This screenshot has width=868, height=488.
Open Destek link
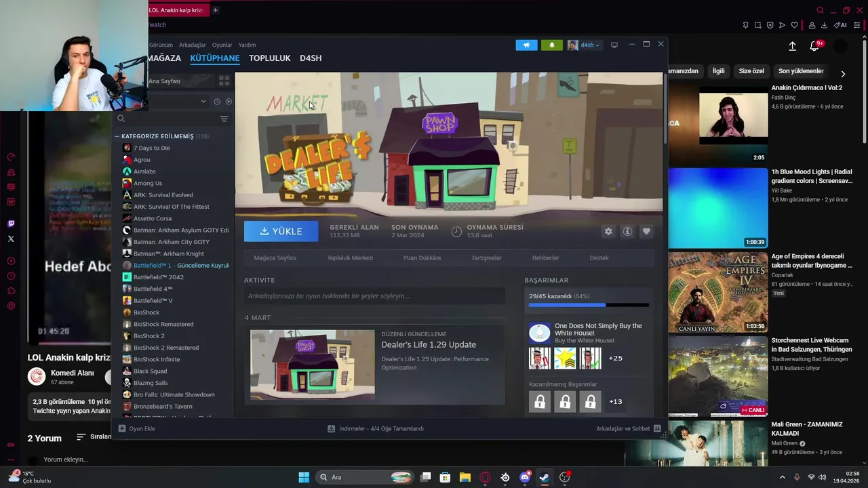[599, 258]
